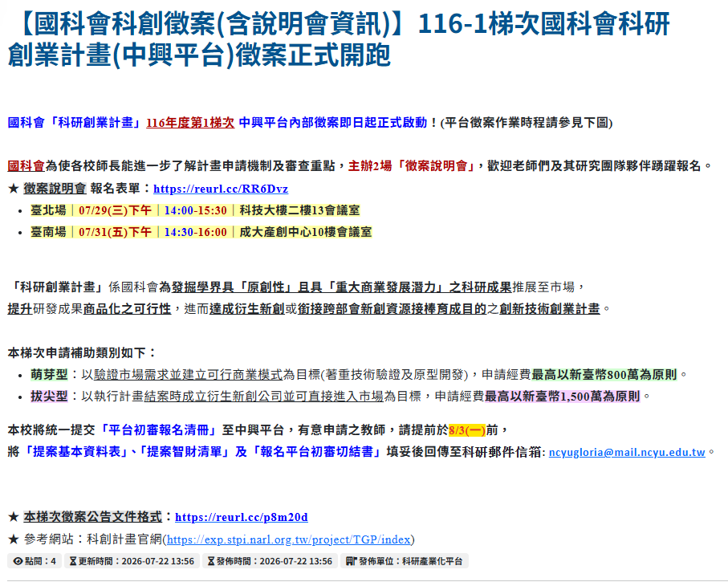Click blue text 「提案智財清單」

[x=184, y=452]
